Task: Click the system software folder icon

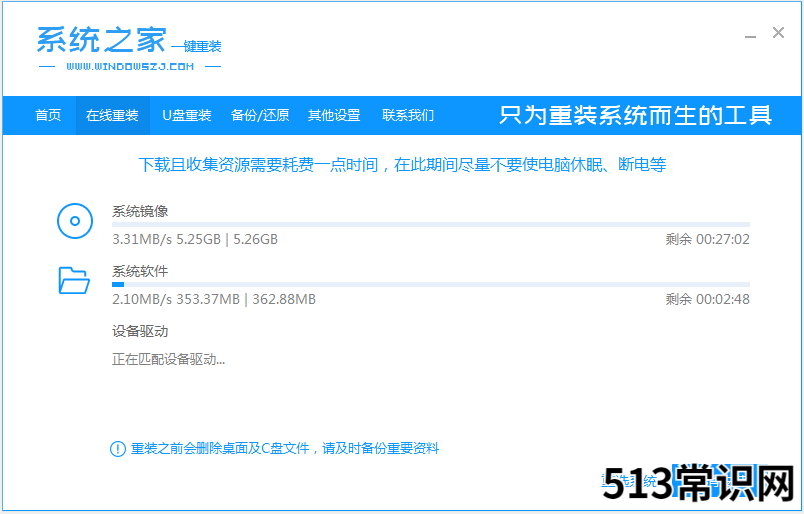Action: point(74,281)
